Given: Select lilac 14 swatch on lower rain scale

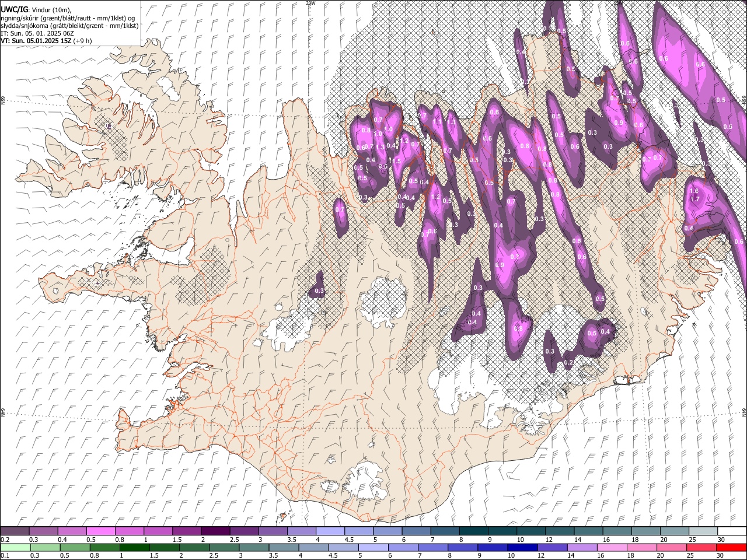Looking at the screenshot, I should pos(582,547).
